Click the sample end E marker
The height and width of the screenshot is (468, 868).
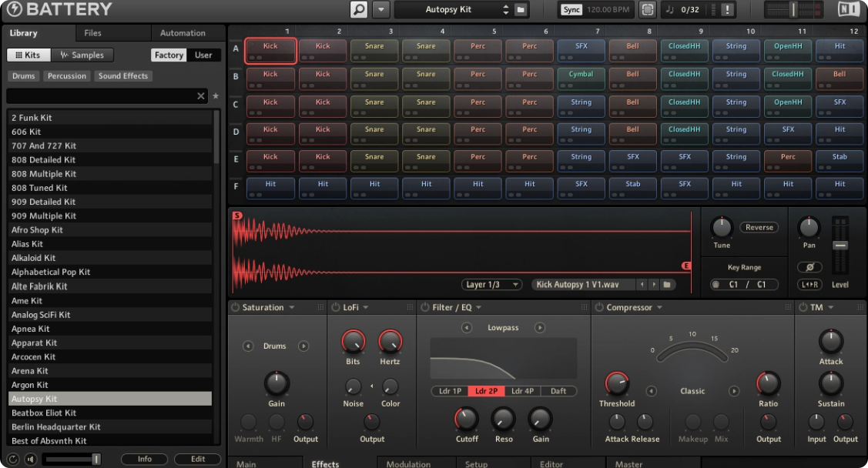(686, 266)
